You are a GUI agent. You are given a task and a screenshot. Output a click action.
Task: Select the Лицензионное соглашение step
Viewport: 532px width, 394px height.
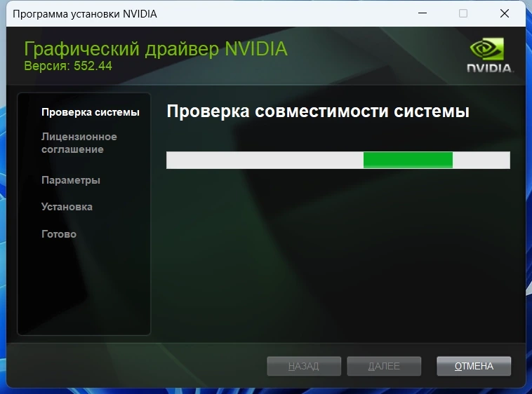tap(79, 143)
